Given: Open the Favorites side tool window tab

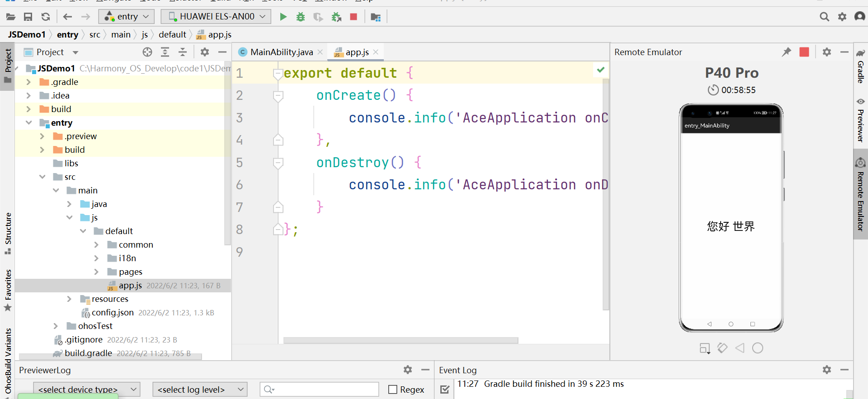Looking at the screenshot, I should (x=8, y=290).
